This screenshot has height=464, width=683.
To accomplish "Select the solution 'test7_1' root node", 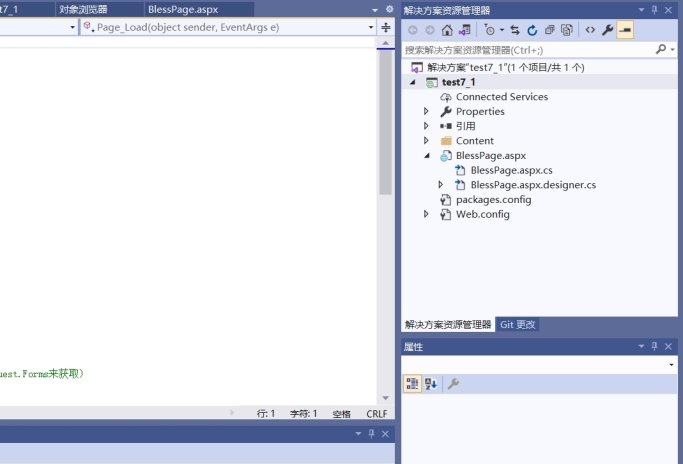I will point(505,68).
